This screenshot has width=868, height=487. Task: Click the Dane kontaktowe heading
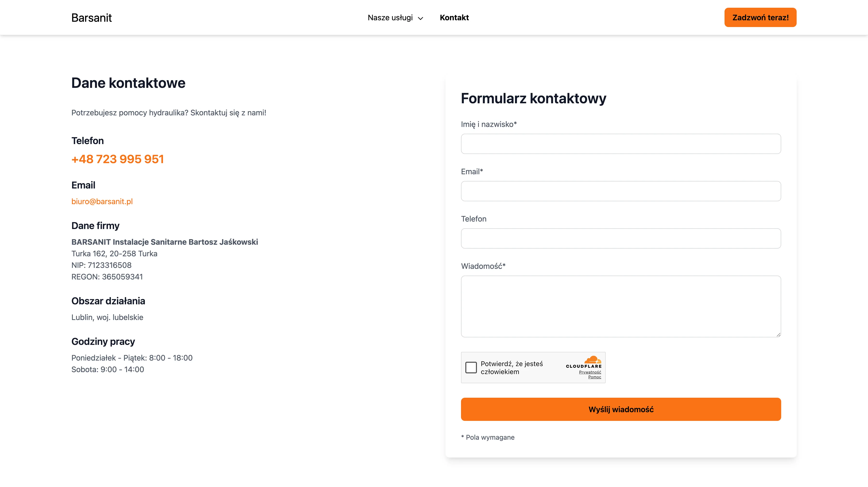(x=128, y=83)
